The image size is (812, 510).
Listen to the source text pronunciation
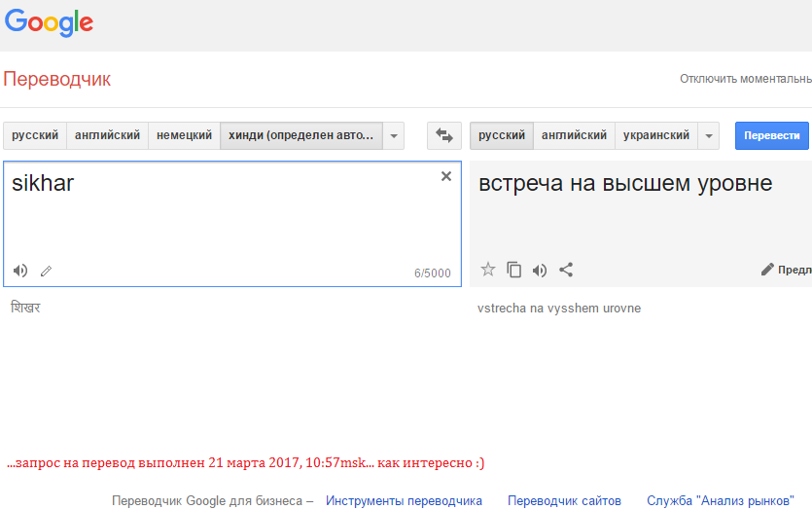(x=20, y=271)
